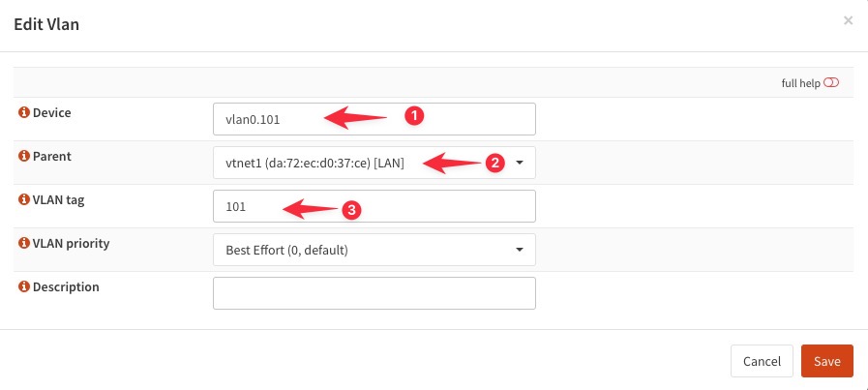Viewport: 868px width, 390px height.
Task: Click the info icon beside VLAN priority
Action: click(x=24, y=243)
